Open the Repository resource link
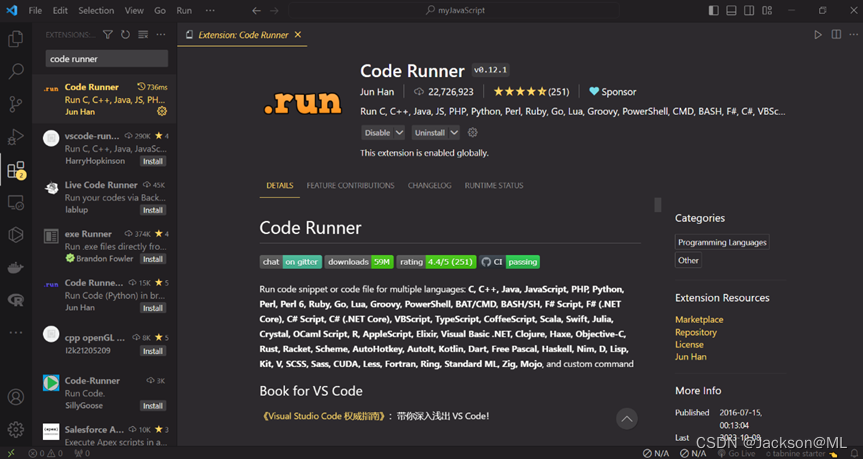Image resolution: width=863 pixels, height=459 pixels. click(x=696, y=332)
